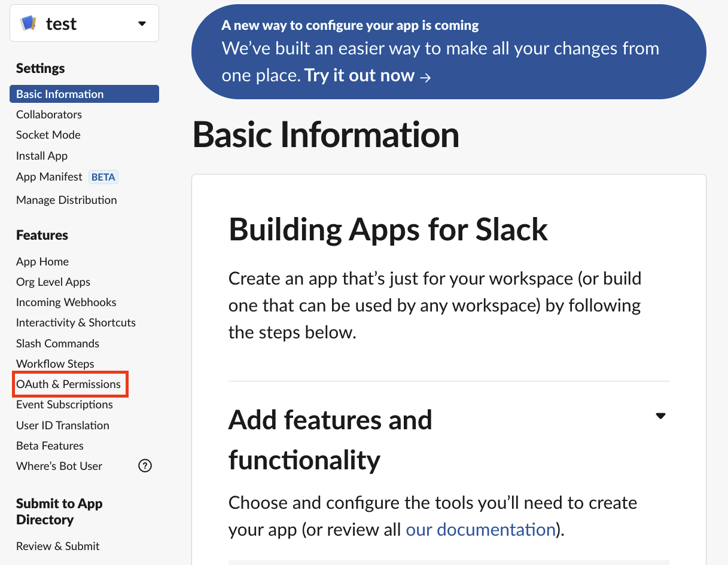728x565 pixels.
Task: Open Manage Distribution settings
Action: coord(66,200)
